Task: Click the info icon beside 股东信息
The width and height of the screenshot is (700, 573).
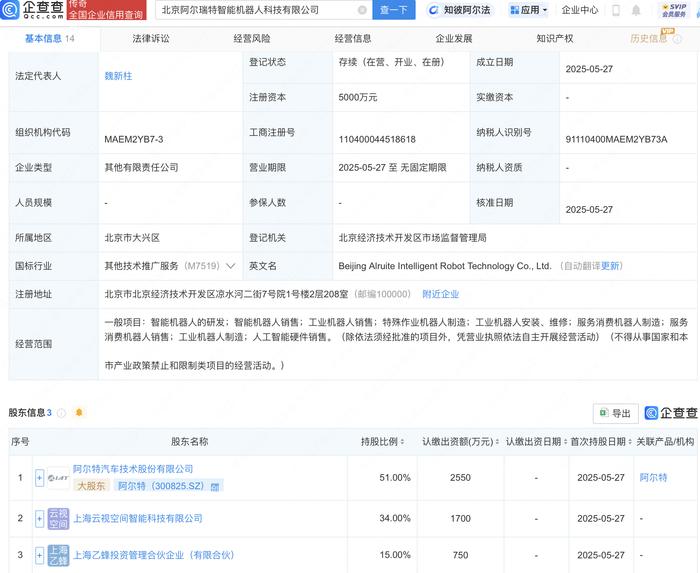Action: point(61,413)
